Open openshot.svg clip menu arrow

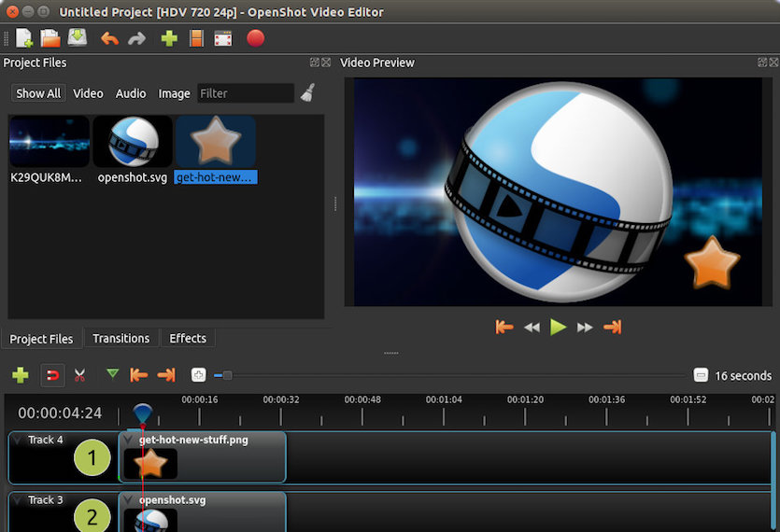[x=128, y=499]
